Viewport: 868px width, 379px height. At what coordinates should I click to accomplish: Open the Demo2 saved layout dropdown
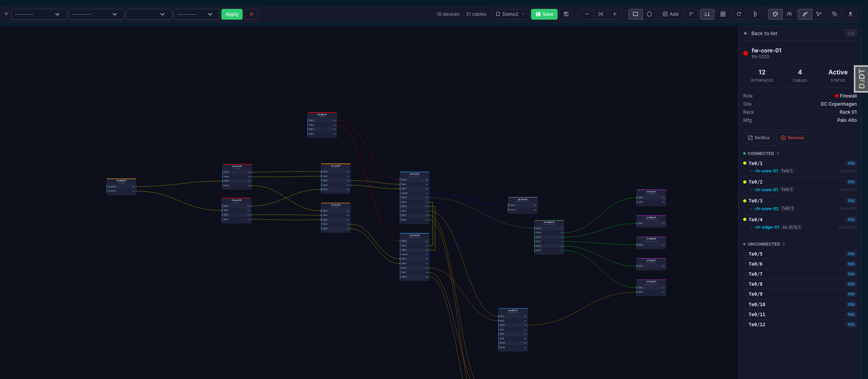510,14
